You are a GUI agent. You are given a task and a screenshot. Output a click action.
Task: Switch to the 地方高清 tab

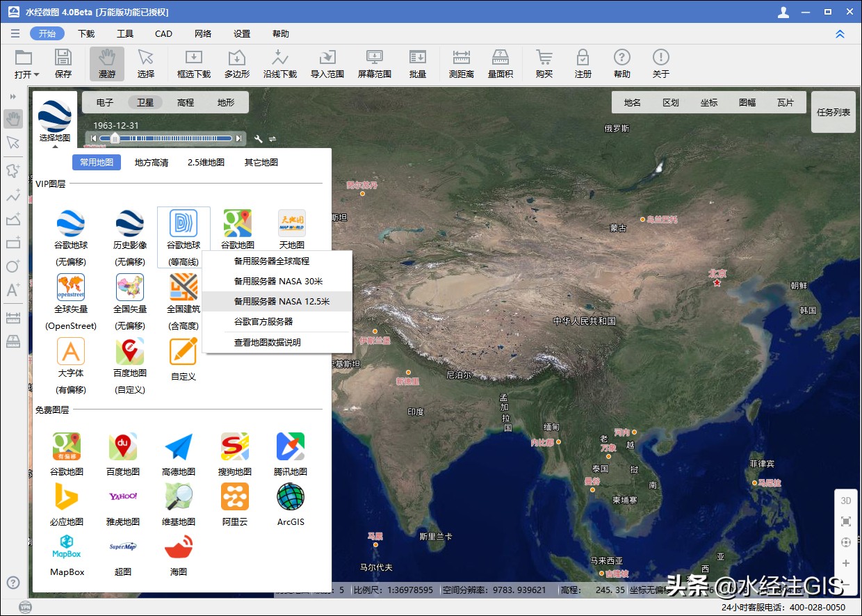click(x=152, y=163)
